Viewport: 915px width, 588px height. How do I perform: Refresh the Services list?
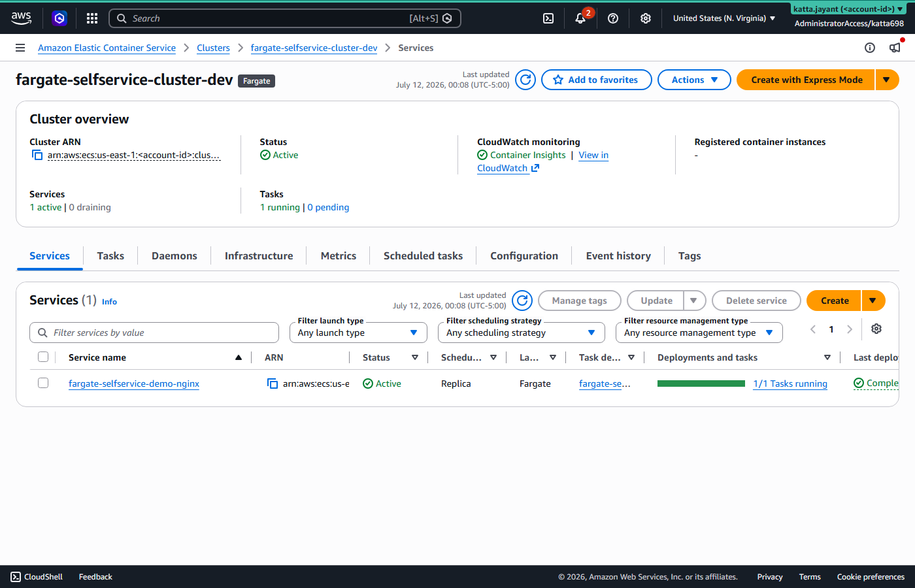point(522,301)
